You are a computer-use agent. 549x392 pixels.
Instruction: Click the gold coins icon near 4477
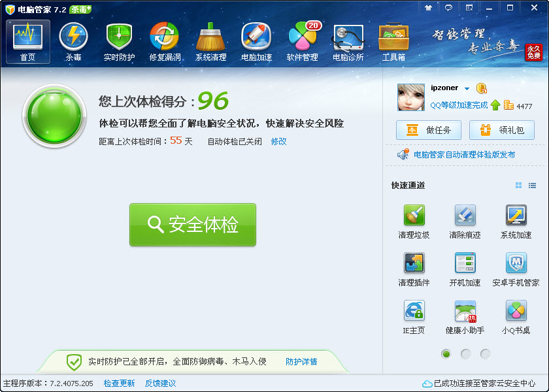coord(508,105)
